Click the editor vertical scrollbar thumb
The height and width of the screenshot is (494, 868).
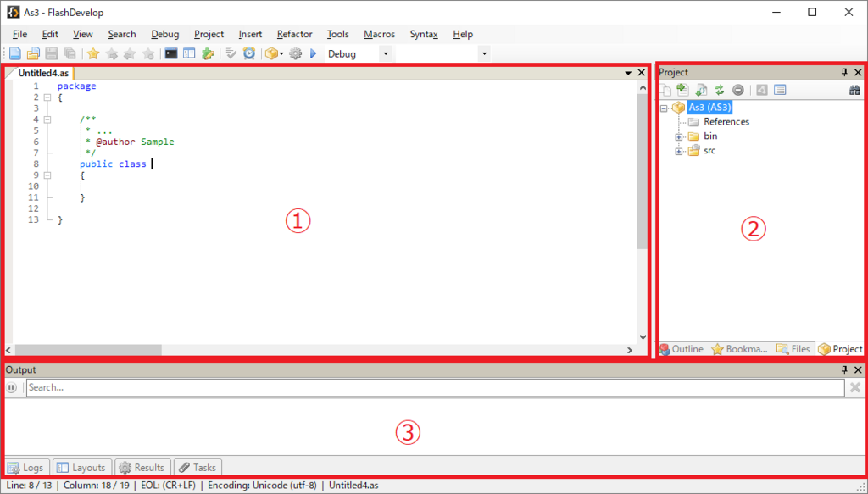click(x=643, y=171)
